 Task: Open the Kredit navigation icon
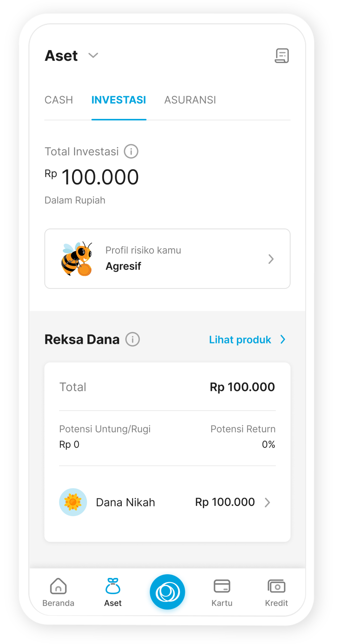[x=277, y=586]
